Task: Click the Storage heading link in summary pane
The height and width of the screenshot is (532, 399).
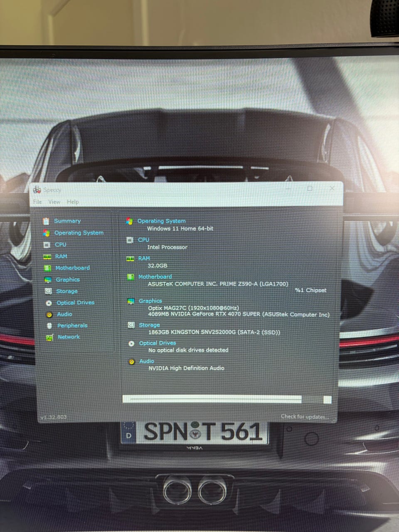Action: coord(150,325)
